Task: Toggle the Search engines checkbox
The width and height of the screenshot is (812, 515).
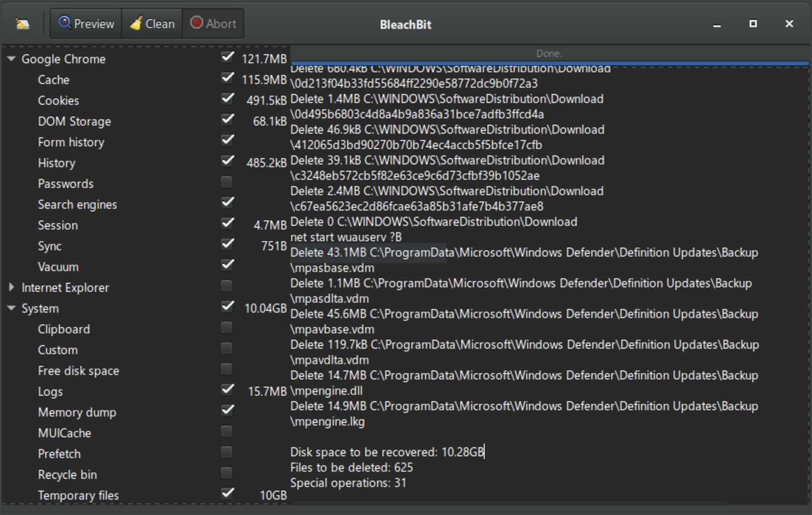Action: (227, 202)
